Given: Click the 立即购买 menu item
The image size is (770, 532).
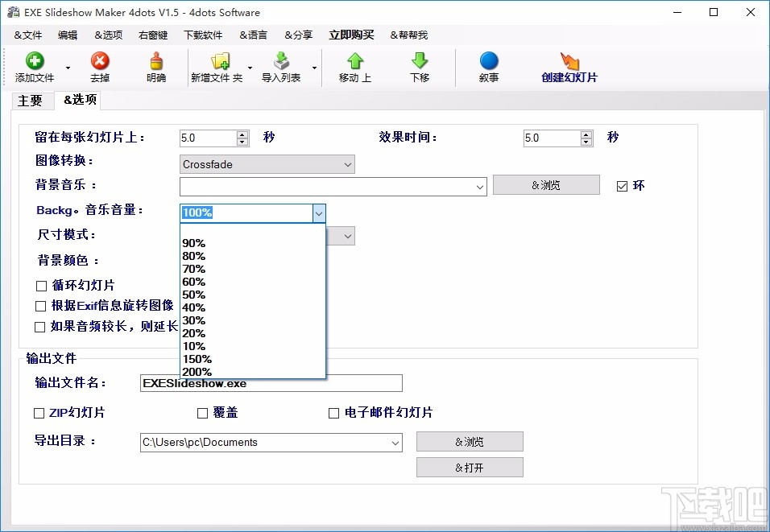Looking at the screenshot, I should tap(353, 35).
